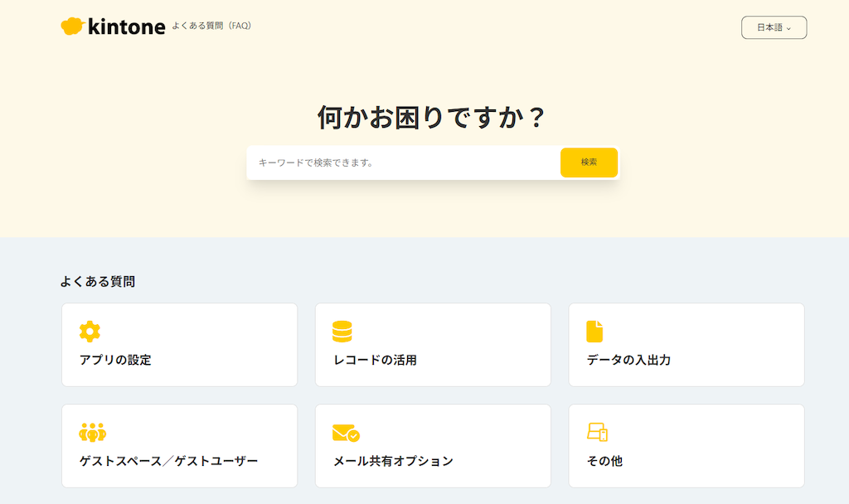The image size is (849, 504).
Task: Open the その他 FAQ category
Action: tap(686, 446)
